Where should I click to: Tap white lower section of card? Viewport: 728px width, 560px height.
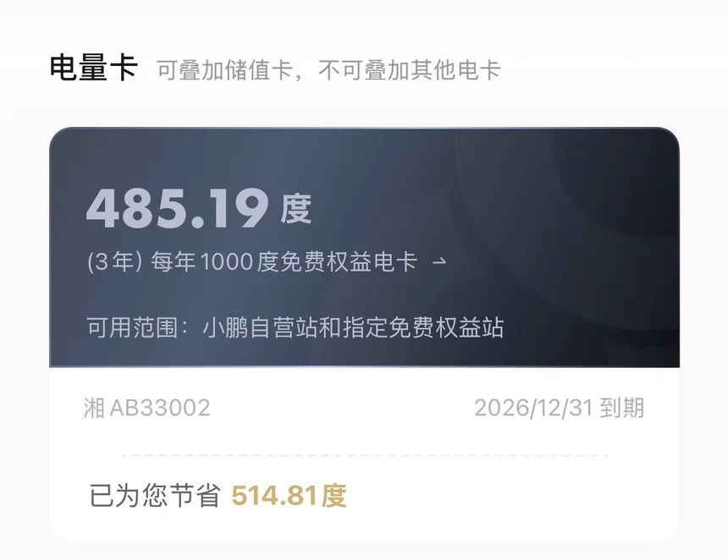(x=365, y=454)
